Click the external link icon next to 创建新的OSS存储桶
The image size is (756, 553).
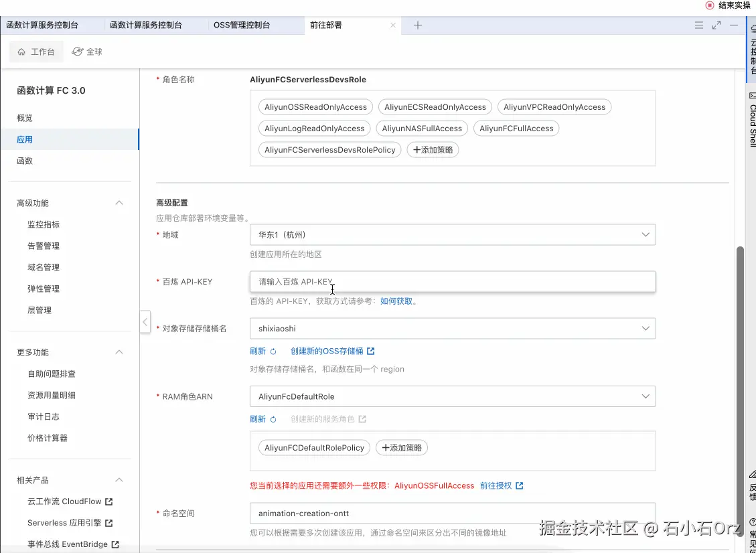[x=371, y=351]
